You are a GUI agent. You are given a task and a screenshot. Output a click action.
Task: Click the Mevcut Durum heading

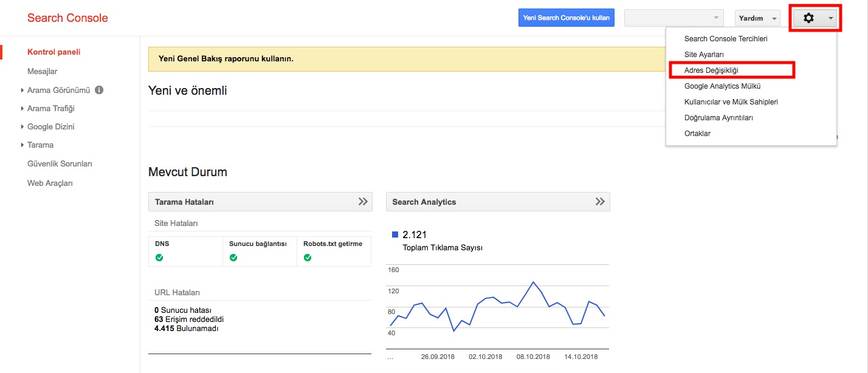pos(188,172)
